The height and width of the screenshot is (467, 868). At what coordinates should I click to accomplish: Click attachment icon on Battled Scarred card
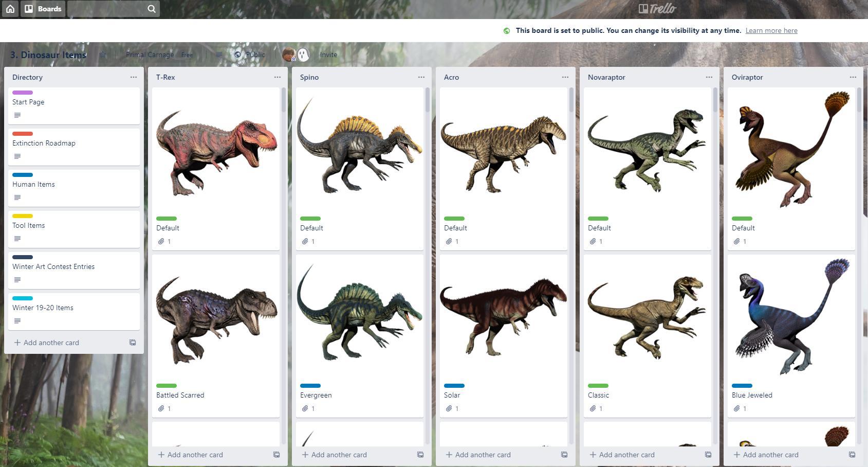click(x=161, y=408)
